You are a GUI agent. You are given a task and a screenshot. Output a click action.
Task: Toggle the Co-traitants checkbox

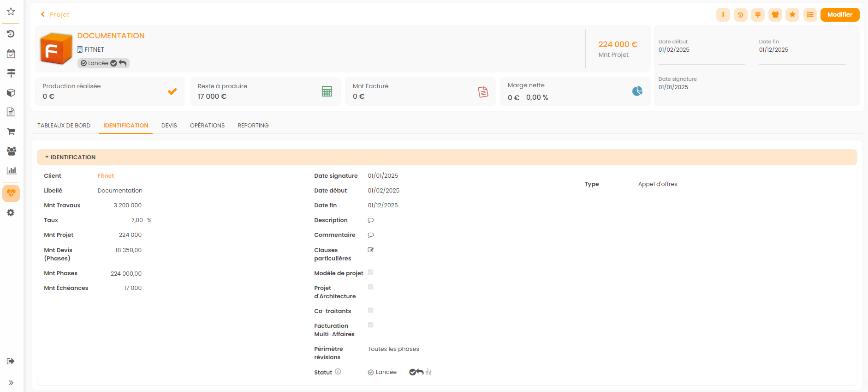tap(370, 310)
